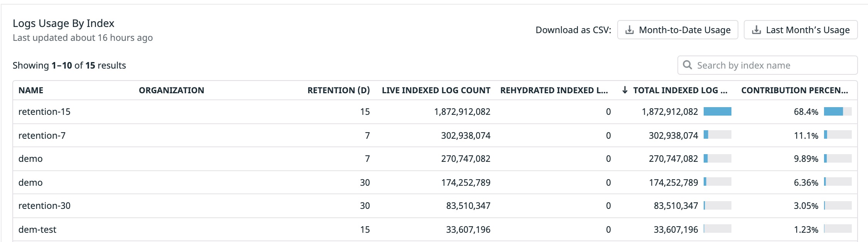This screenshot has width=868, height=242.
Task: Click Rehydrated Indexed column header
Action: coord(554,90)
